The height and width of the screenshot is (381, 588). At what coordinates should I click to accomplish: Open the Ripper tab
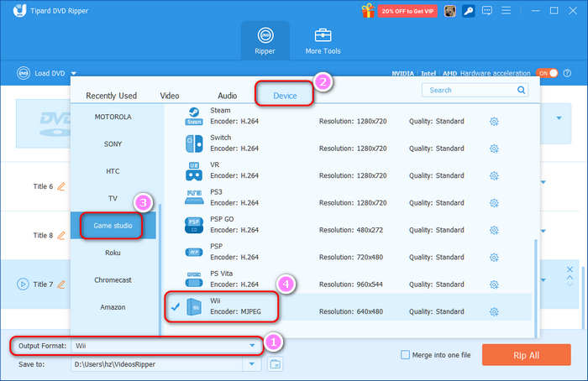pos(265,41)
